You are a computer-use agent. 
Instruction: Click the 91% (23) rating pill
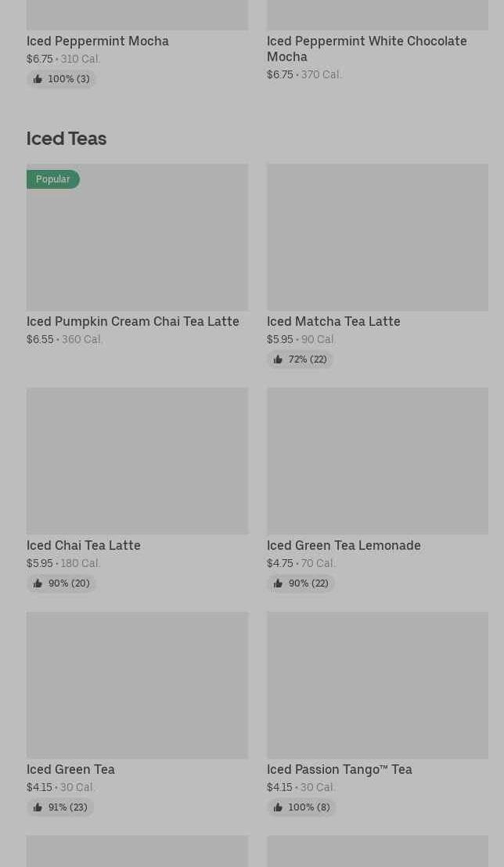60,807
